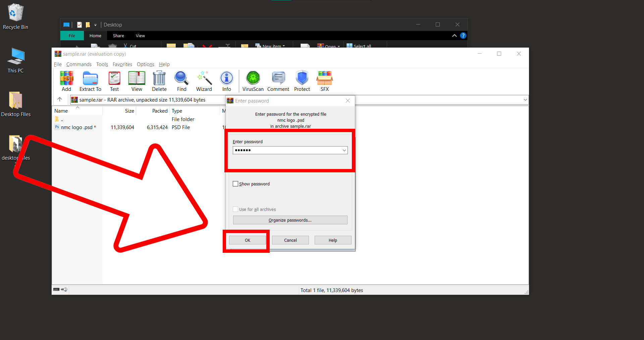Launch the Wizard tool
The height and width of the screenshot is (340, 644).
pos(204,80)
